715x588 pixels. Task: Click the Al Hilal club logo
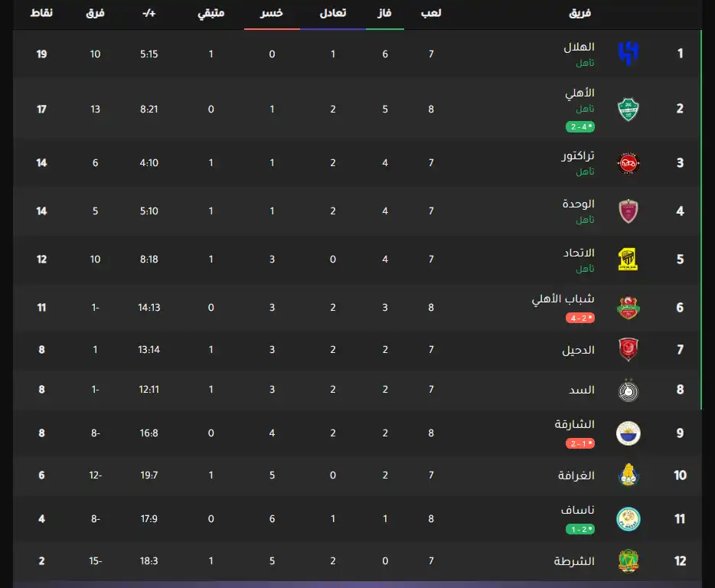(628, 53)
